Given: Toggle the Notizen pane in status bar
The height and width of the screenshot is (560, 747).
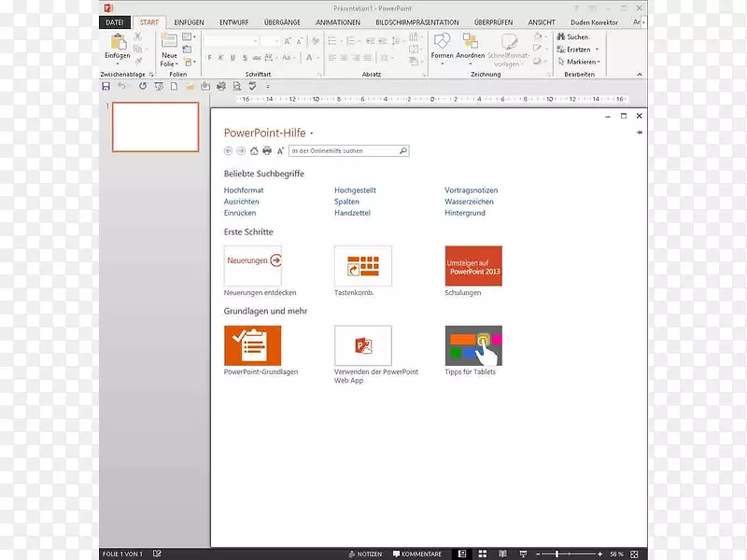Looking at the screenshot, I should click(x=365, y=553).
